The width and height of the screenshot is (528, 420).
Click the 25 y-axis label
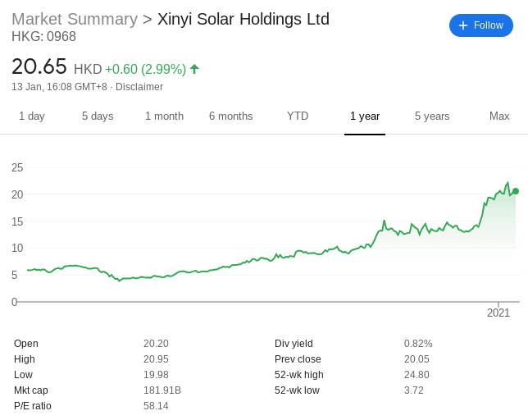click(x=17, y=167)
